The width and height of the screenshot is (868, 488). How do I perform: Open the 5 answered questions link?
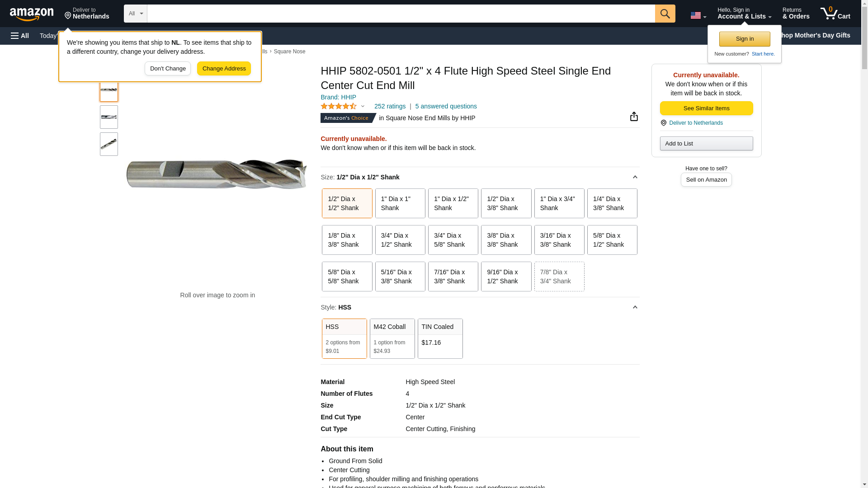point(446,106)
